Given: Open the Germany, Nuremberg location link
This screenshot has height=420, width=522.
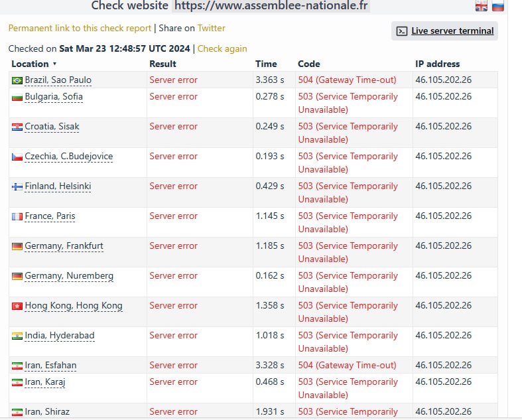Looking at the screenshot, I should (x=69, y=276).
